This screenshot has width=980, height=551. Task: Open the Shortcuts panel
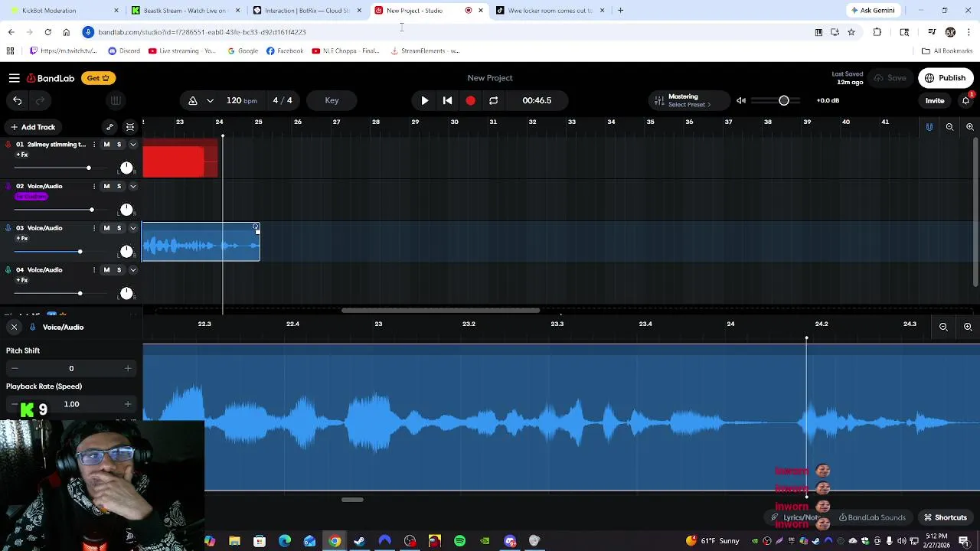946,517
